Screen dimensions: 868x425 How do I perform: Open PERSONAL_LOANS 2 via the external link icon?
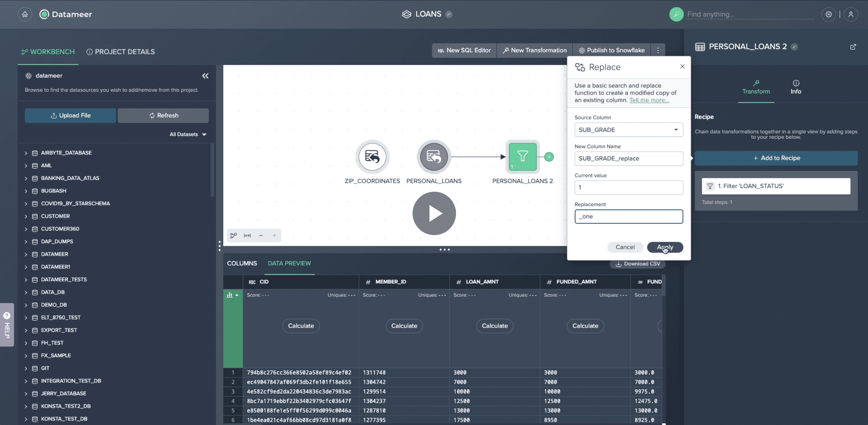tap(853, 47)
